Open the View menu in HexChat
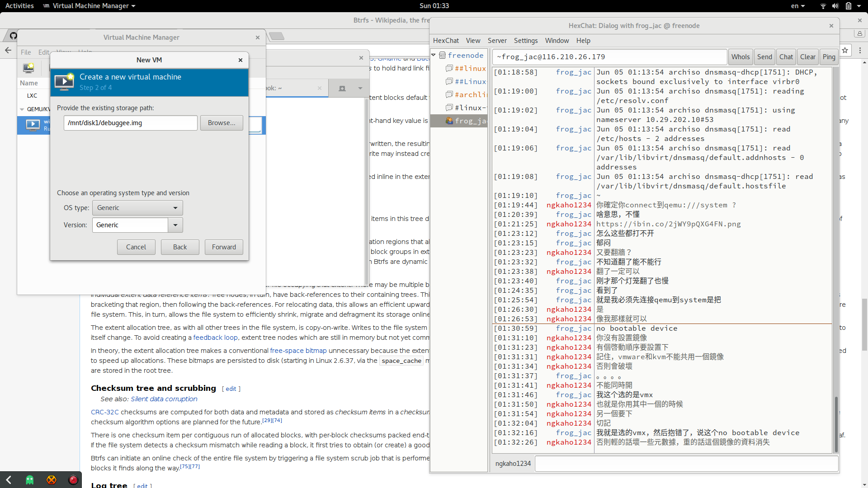This screenshot has height=488, width=868. coord(473,41)
